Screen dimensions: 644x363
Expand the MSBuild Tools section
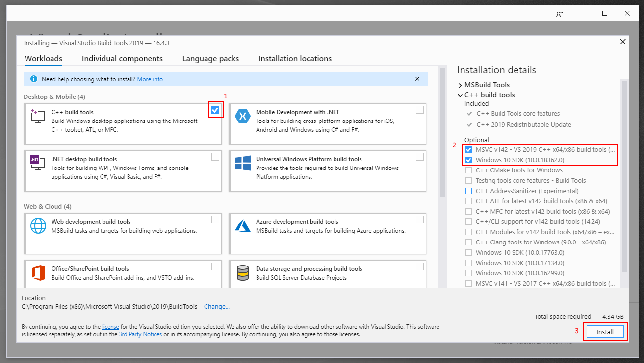pos(460,85)
